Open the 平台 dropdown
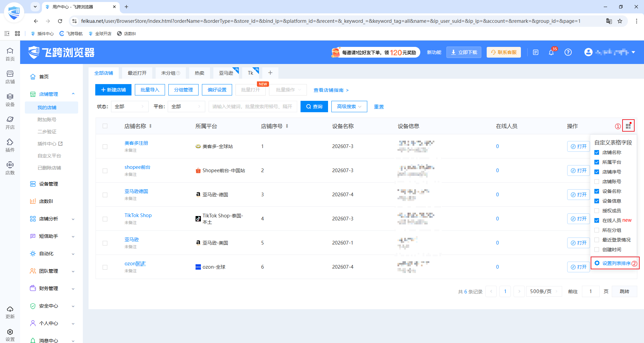644x343 pixels. (186, 107)
